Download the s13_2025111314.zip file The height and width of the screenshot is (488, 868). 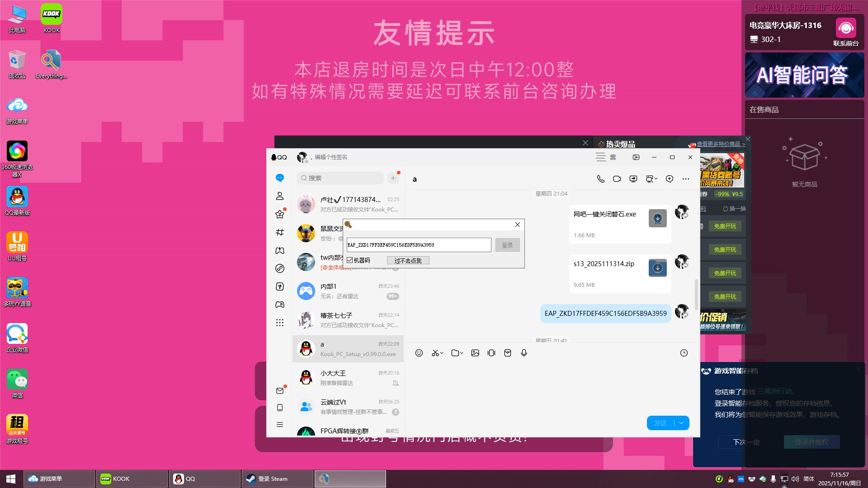coord(657,268)
